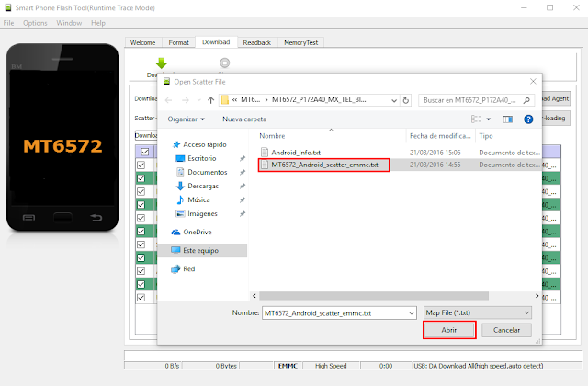Switch to the MemoryTest tab
Viewport: 588px width, 386px height.
pos(301,43)
